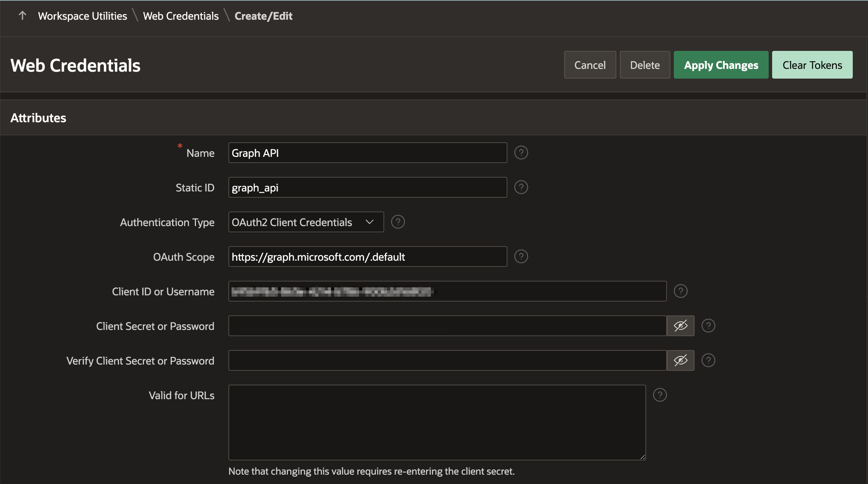This screenshot has width=868, height=484.
Task: Toggle visibility of Verify Client Secret field
Action: (x=680, y=360)
